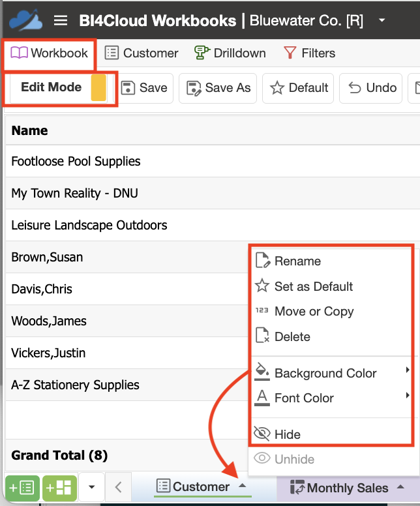Click the Undo button
Image resolution: width=420 pixels, height=506 pixels.
[370, 88]
